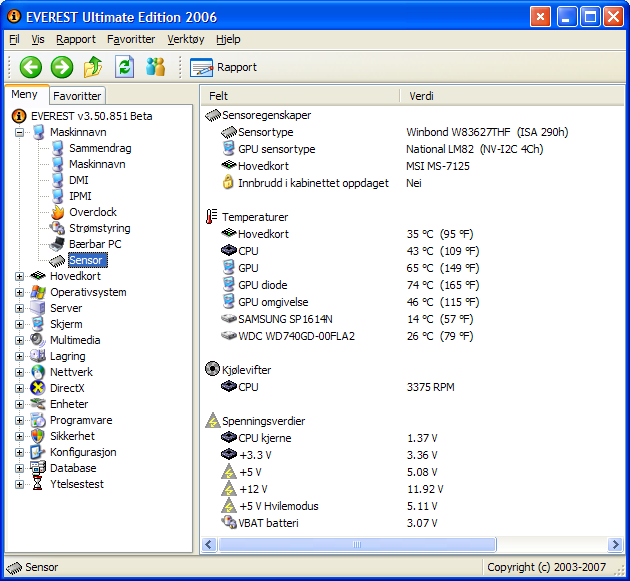The width and height of the screenshot is (630, 581).
Task: Click the Sikkerhet shield icon
Action: pyautogui.click(x=38, y=436)
